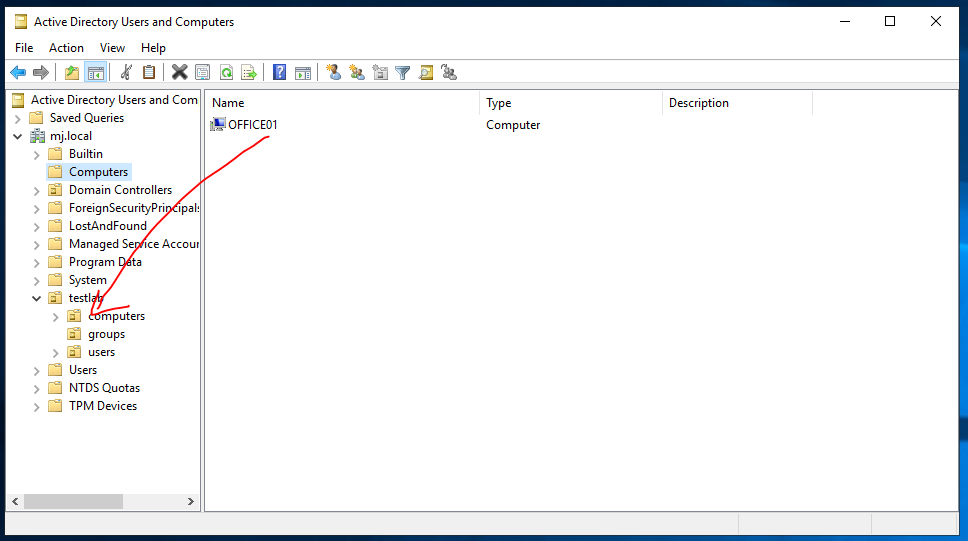Select the highlighted Computers container
The height and width of the screenshot is (541, 968).
[98, 172]
